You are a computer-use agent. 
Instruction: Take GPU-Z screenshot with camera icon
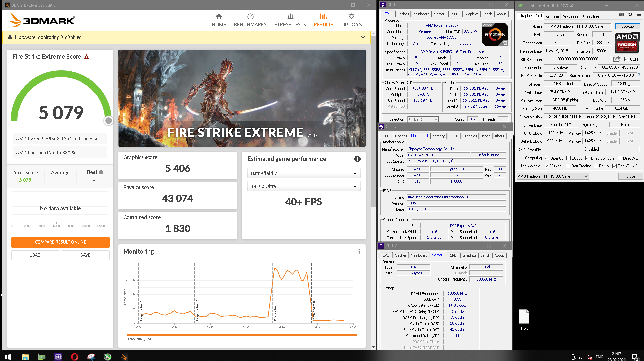622,15
